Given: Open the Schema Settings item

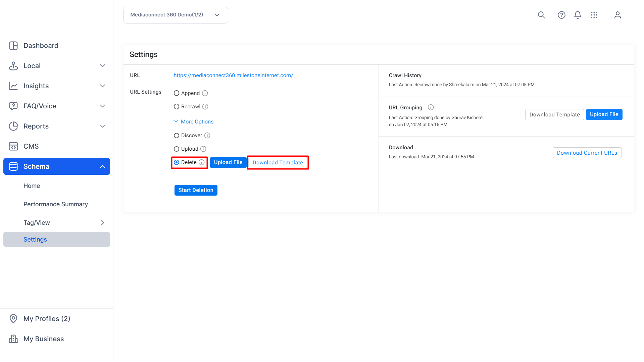Looking at the screenshot, I should point(57,240).
